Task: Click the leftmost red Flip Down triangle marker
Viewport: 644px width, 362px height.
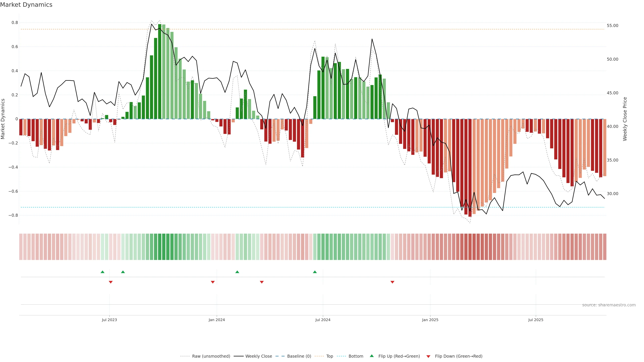Action: 111,282
